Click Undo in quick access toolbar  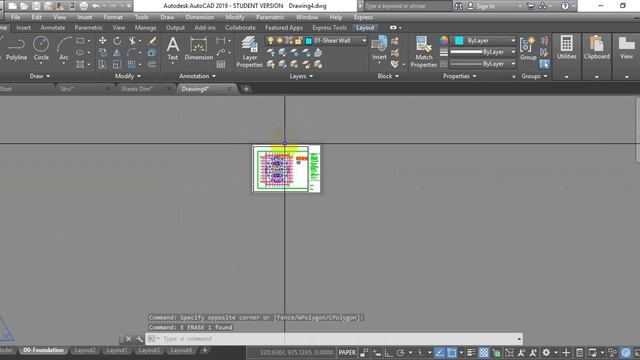tap(96, 6)
